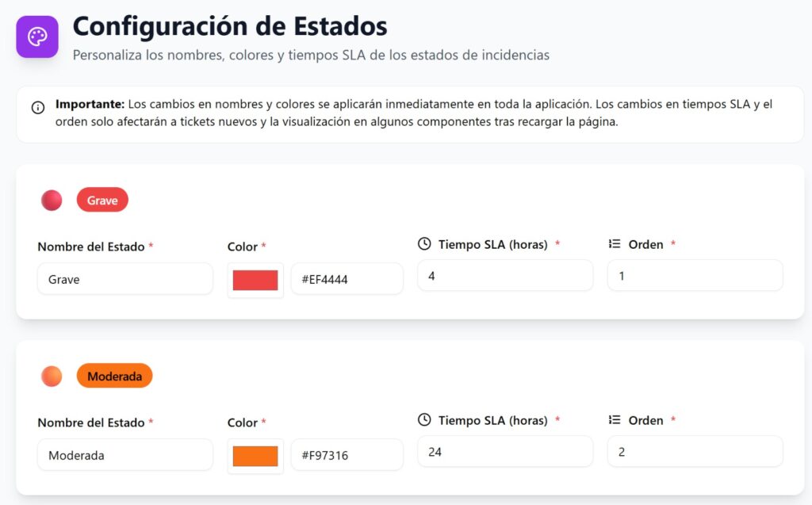Open the red color swatch picker for Grave
The height and width of the screenshot is (505, 812).
[x=255, y=280]
